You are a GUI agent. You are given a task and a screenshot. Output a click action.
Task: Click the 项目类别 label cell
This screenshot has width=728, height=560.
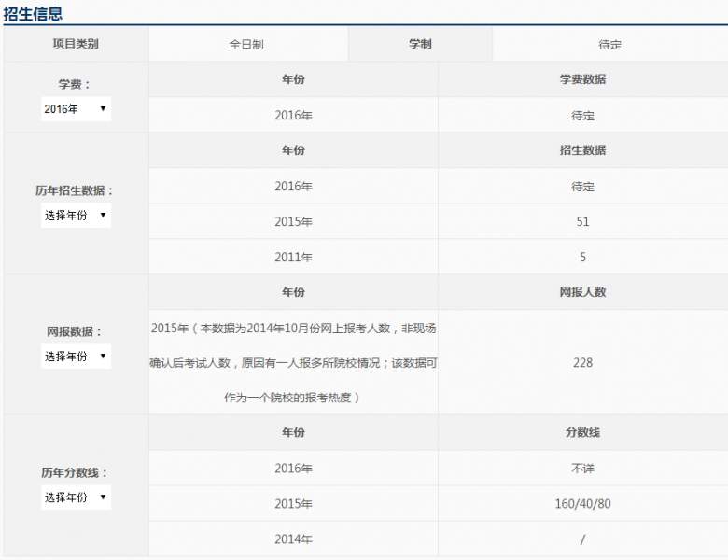(76, 44)
